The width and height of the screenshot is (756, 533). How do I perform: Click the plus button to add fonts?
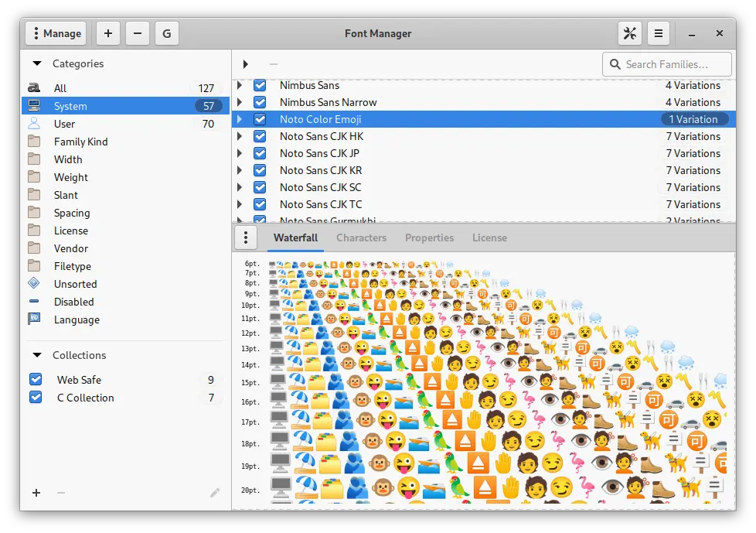107,33
